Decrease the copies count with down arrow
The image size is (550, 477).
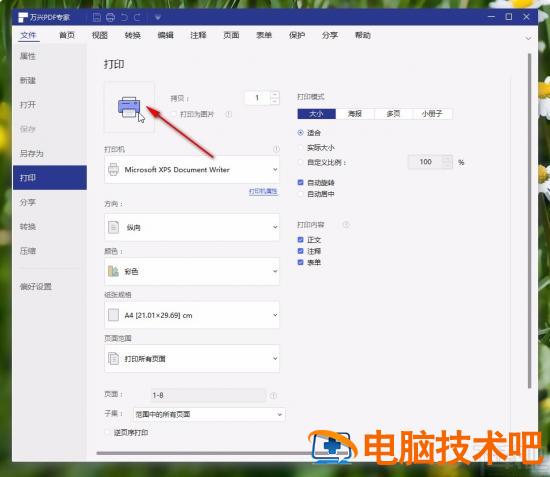click(275, 101)
